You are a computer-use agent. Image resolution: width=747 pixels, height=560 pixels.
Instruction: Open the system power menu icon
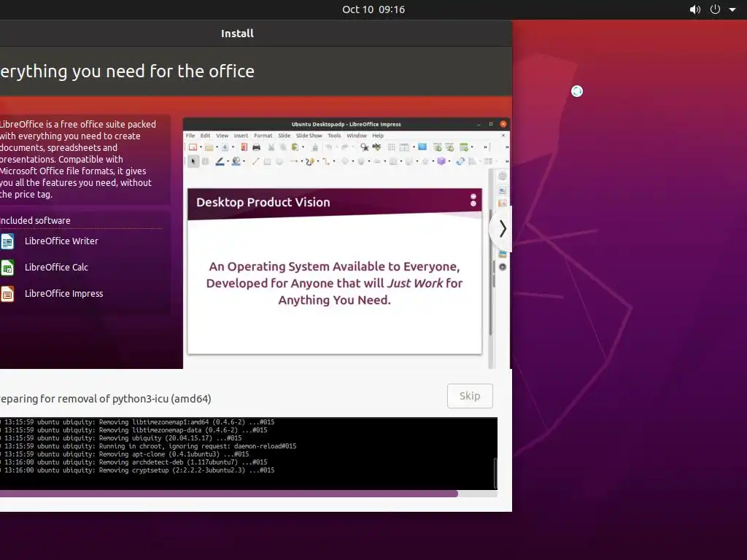(x=715, y=9)
